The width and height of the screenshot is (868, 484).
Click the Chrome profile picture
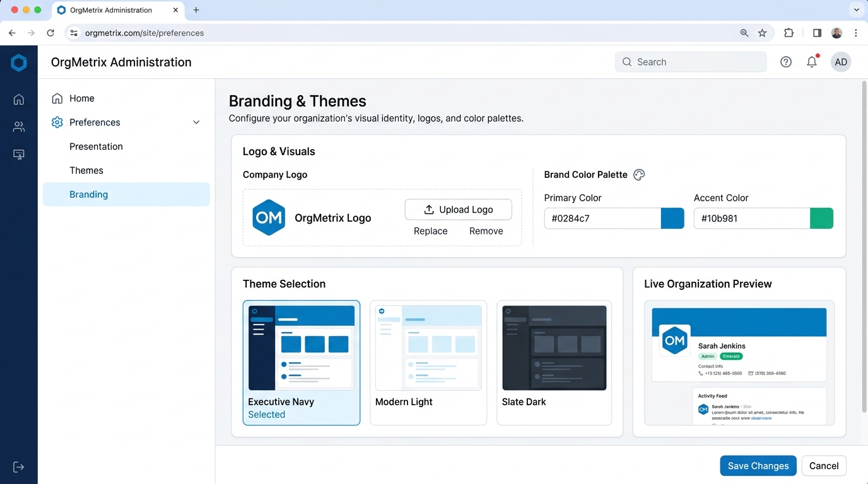pos(837,33)
